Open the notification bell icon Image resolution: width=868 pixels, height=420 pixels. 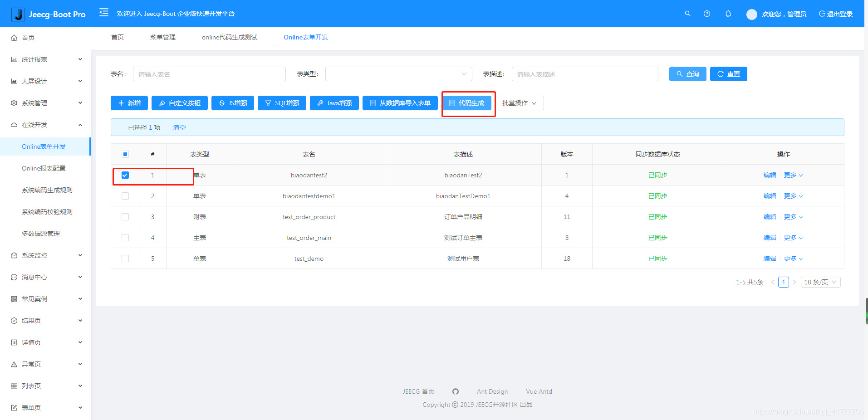728,14
